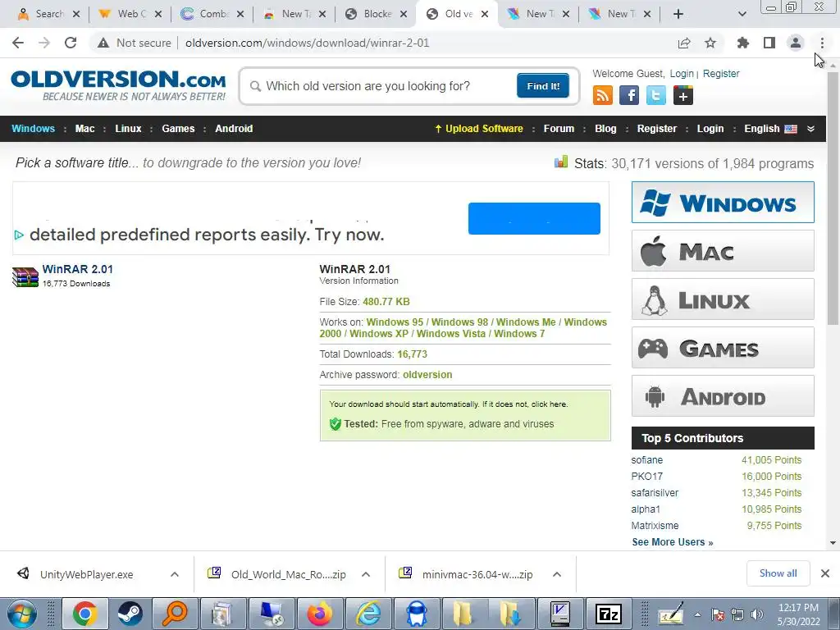Open the Facebook social icon
840x630 pixels.
click(x=629, y=96)
